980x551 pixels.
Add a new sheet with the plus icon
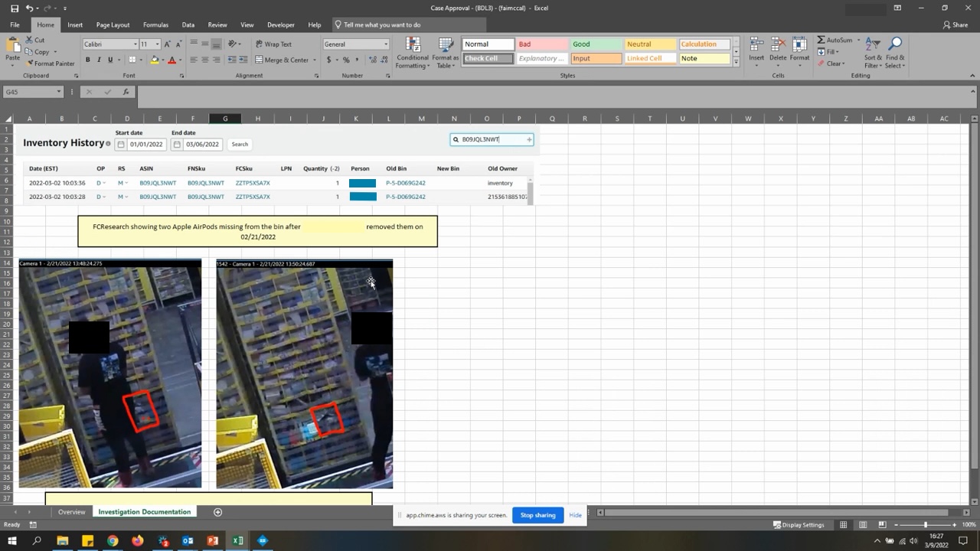(x=217, y=512)
